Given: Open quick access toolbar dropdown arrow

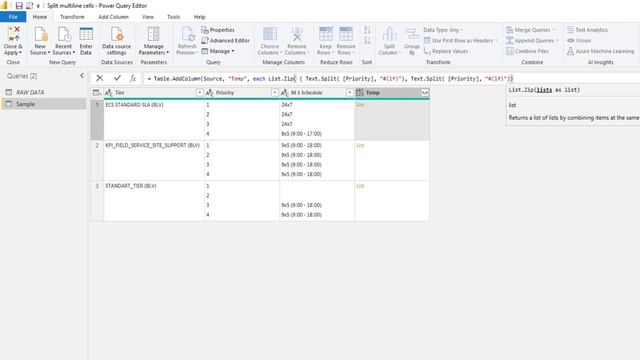Looking at the screenshot, I should tap(38, 6).
